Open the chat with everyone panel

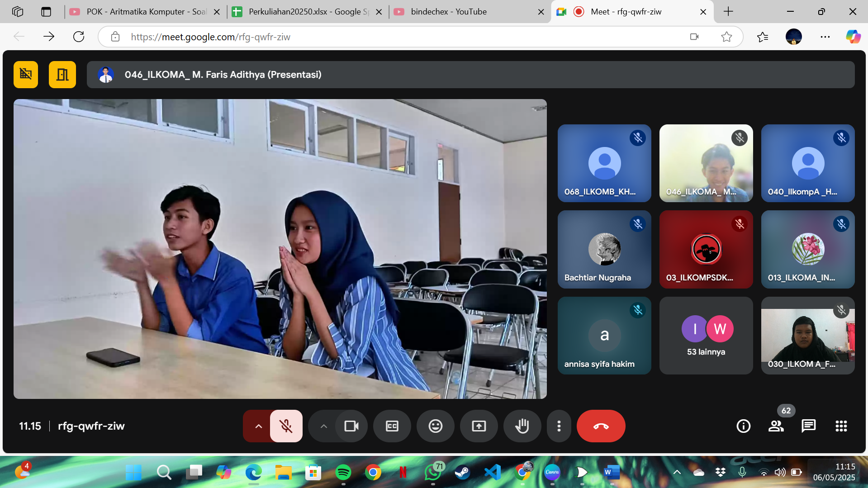(808, 426)
